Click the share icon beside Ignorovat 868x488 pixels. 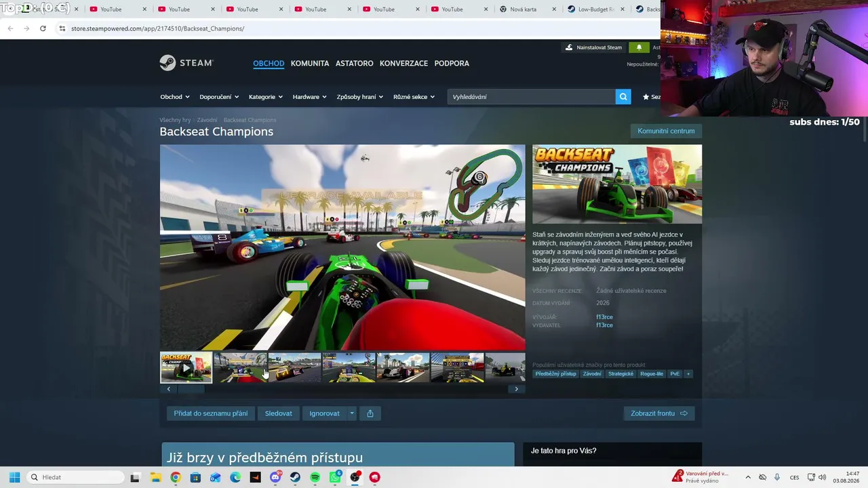pyautogui.click(x=370, y=413)
